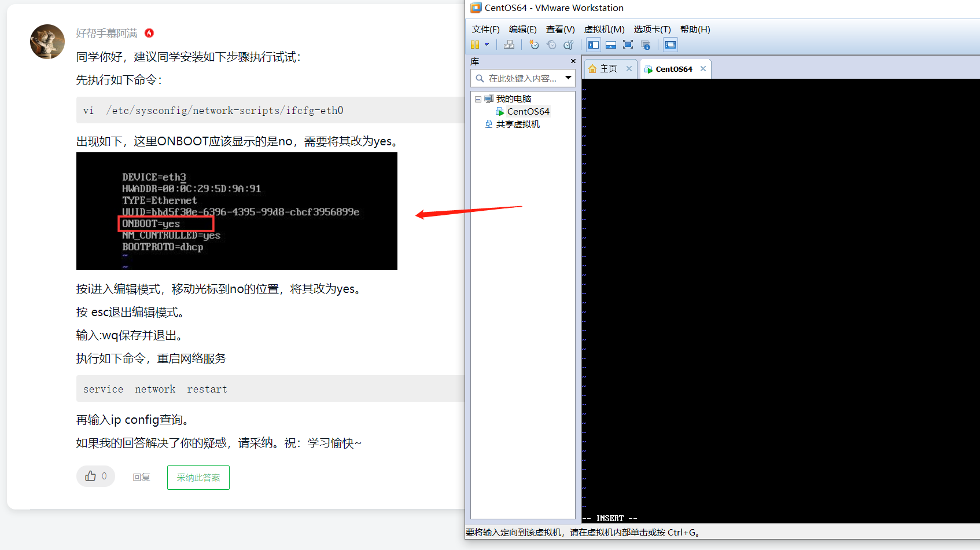Open the library search dropdown arrow
This screenshot has width=980, height=550.
[568, 78]
